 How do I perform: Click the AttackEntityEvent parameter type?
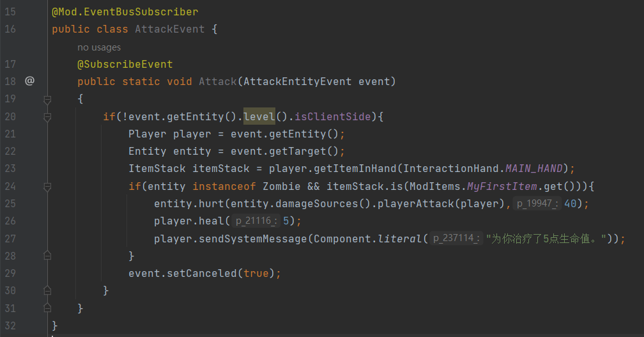pyautogui.click(x=297, y=81)
